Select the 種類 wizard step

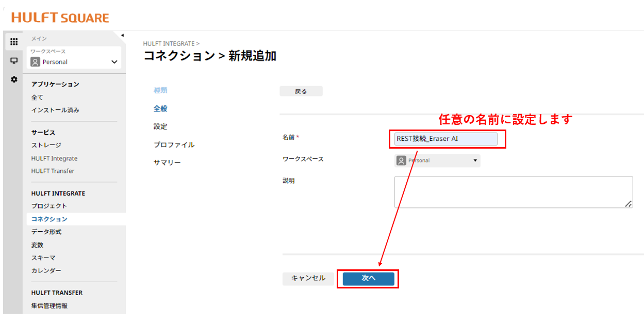(160, 90)
